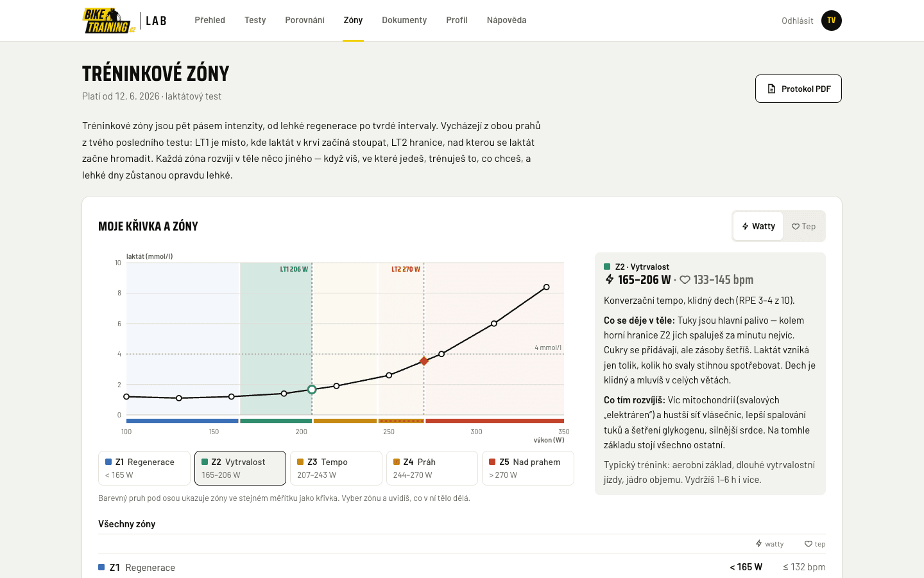Click the orange Z4 color bar under chart

401,421
